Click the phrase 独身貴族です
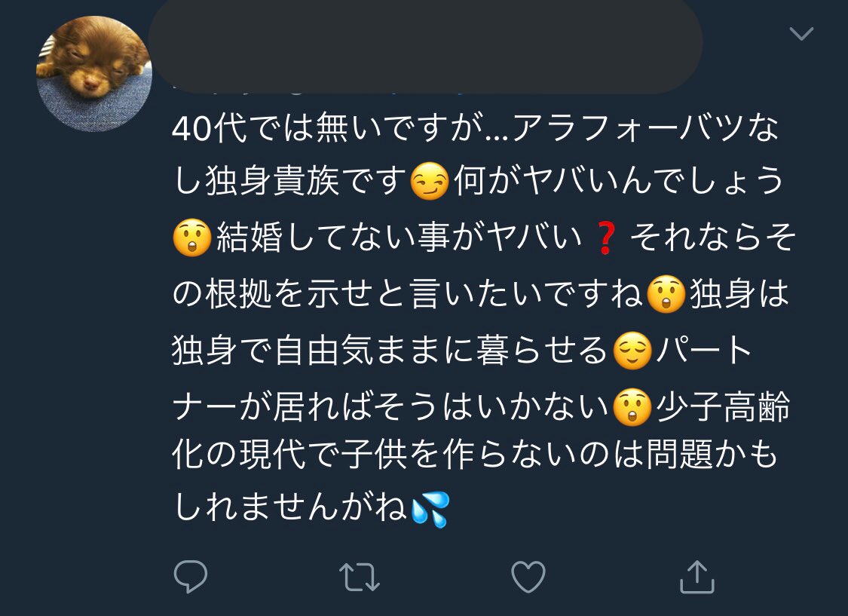Screen dimensions: 848x616 coord(305,181)
